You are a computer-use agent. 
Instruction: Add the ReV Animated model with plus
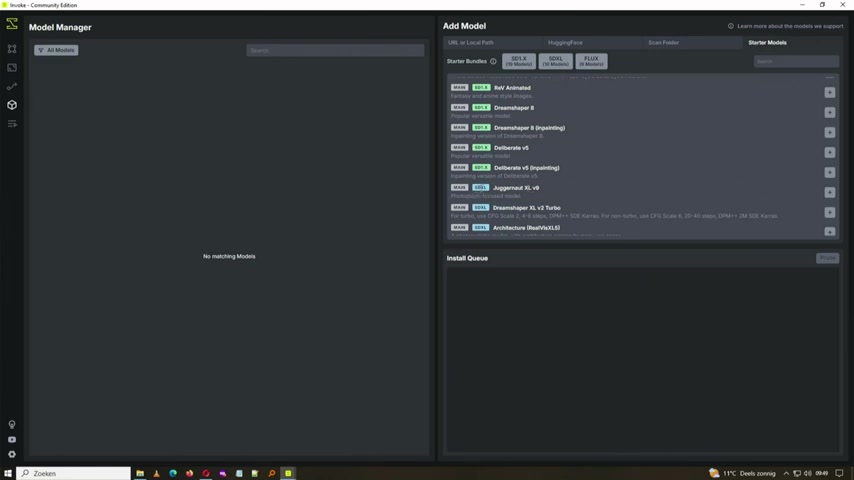click(829, 92)
